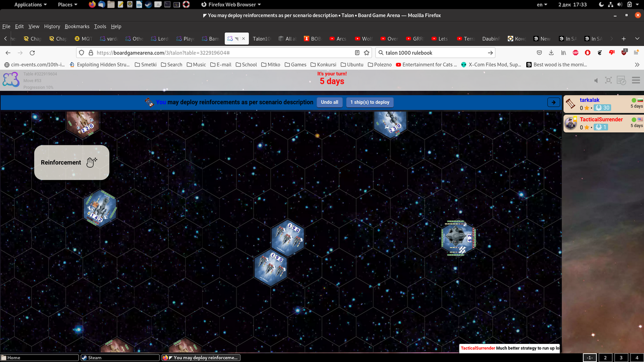Launch Steam from the top panel icon

point(148,5)
